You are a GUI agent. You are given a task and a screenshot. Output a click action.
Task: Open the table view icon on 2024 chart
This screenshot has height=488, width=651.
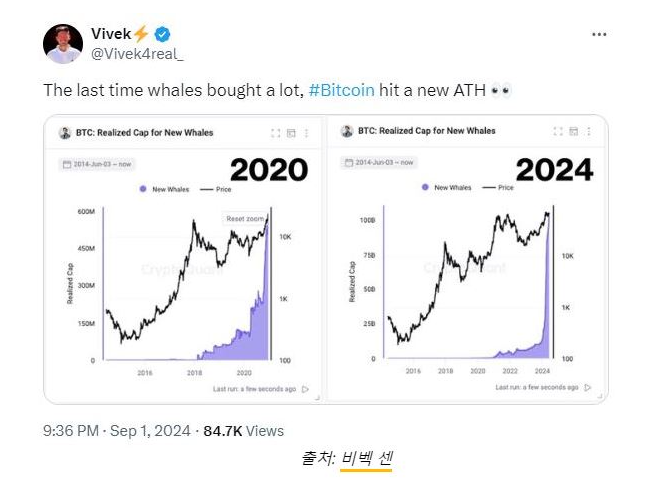(x=572, y=132)
